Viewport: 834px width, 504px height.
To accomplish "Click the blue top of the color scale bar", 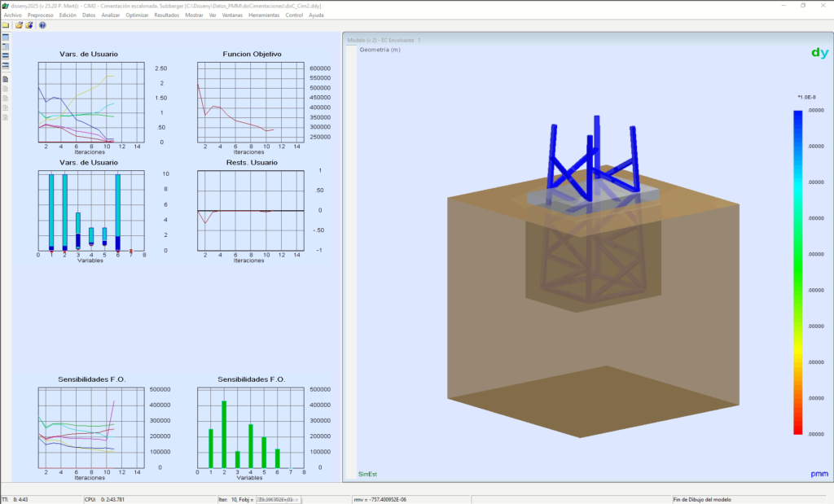I will [x=797, y=118].
